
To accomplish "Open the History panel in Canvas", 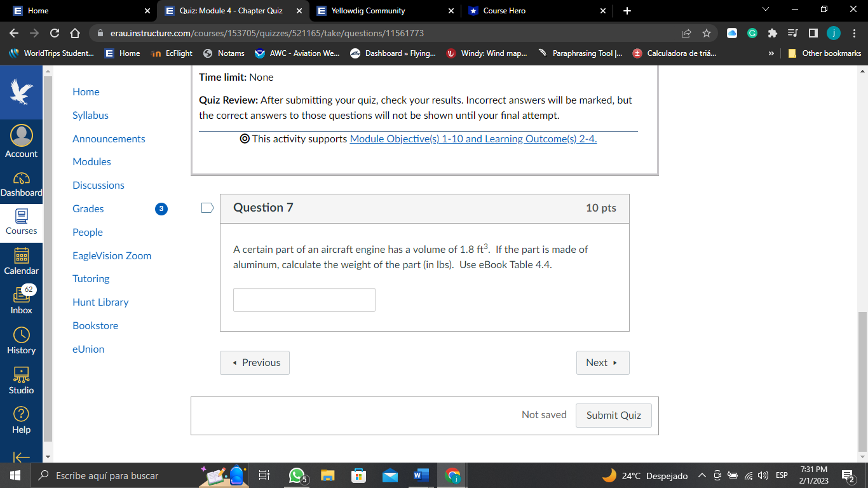I will tap(21, 340).
